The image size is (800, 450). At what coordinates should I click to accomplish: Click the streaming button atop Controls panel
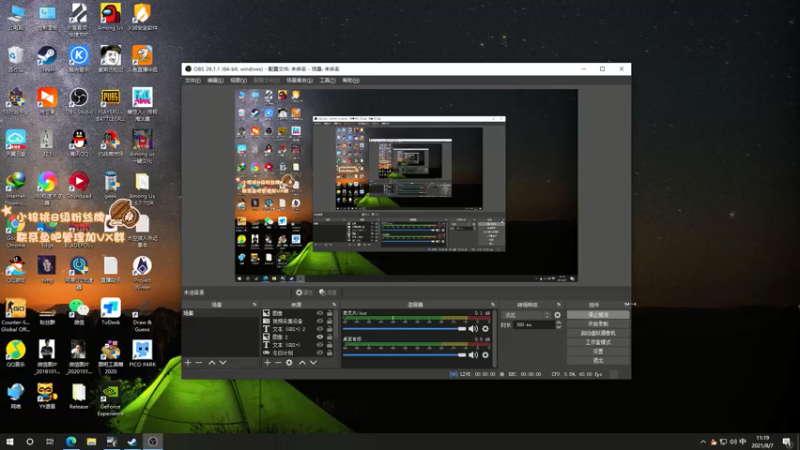(598, 315)
